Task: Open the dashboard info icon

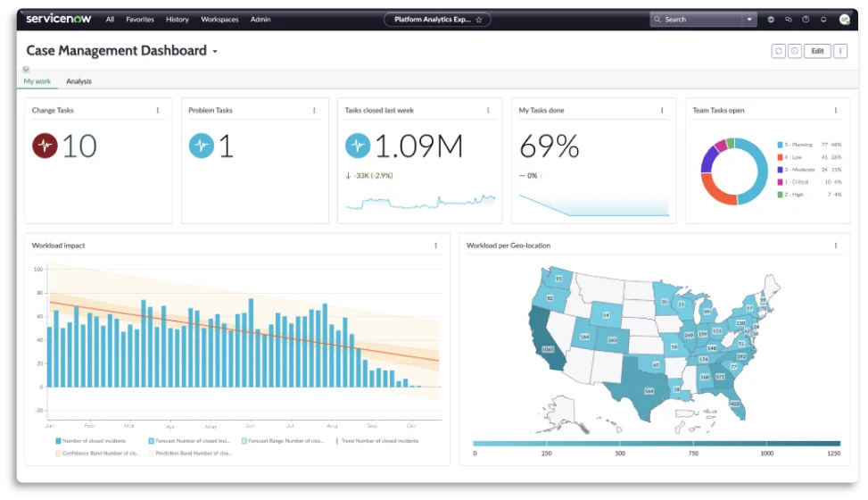Action: pyautogui.click(x=794, y=51)
